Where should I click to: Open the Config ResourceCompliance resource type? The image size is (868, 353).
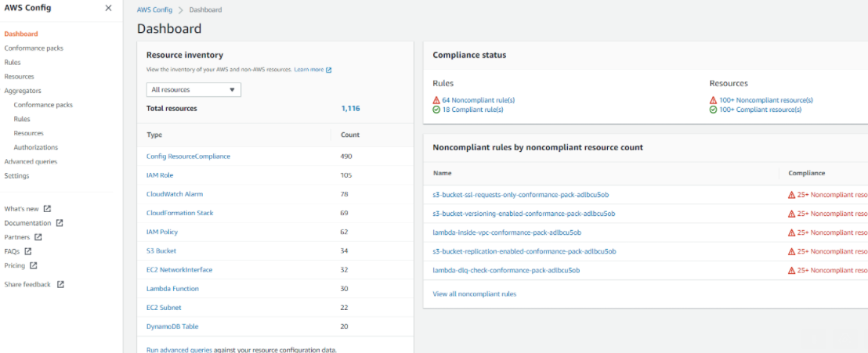tap(188, 157)
